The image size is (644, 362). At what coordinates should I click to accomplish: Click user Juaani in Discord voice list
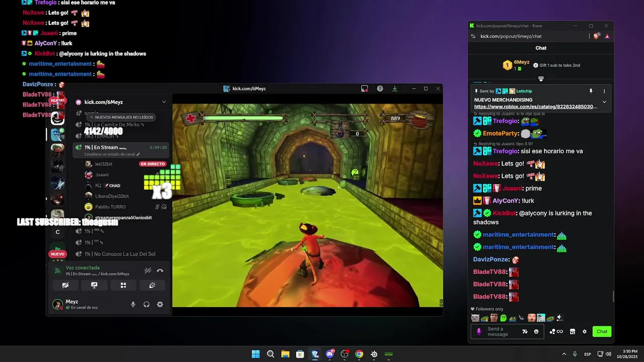[x=102, y=174]
